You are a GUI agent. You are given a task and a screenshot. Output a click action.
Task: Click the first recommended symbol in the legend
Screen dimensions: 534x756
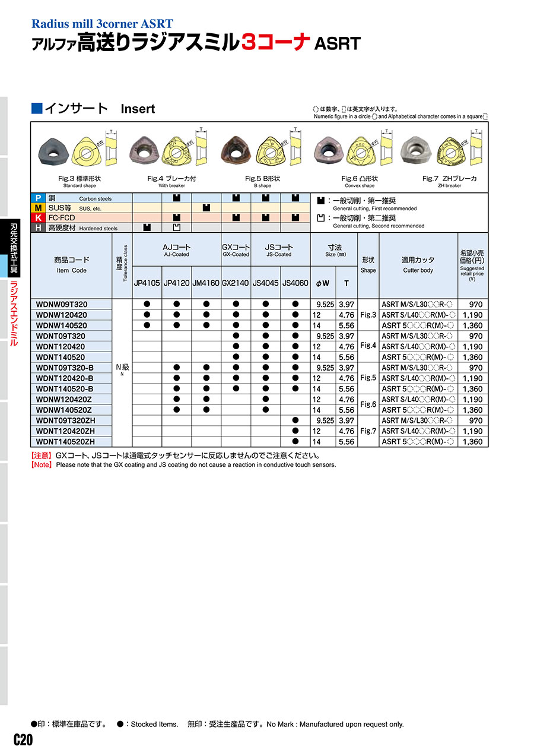click(x=321, y=202)
